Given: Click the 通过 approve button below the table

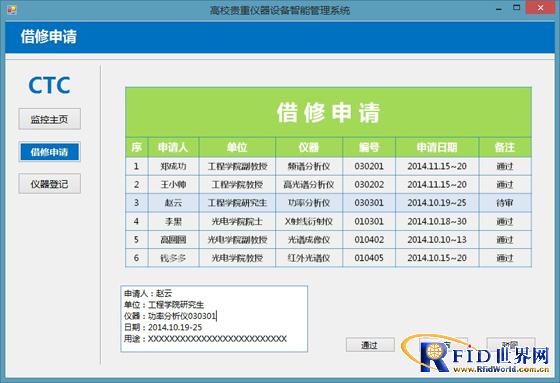Looking at the screenshot, I should tap(370, 345).
